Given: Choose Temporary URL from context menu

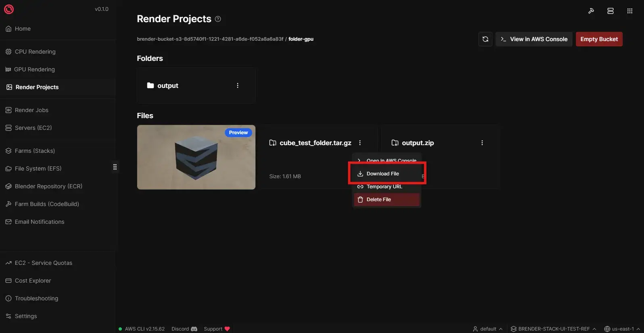Looking at the screenshot, I should click(387, 187).
